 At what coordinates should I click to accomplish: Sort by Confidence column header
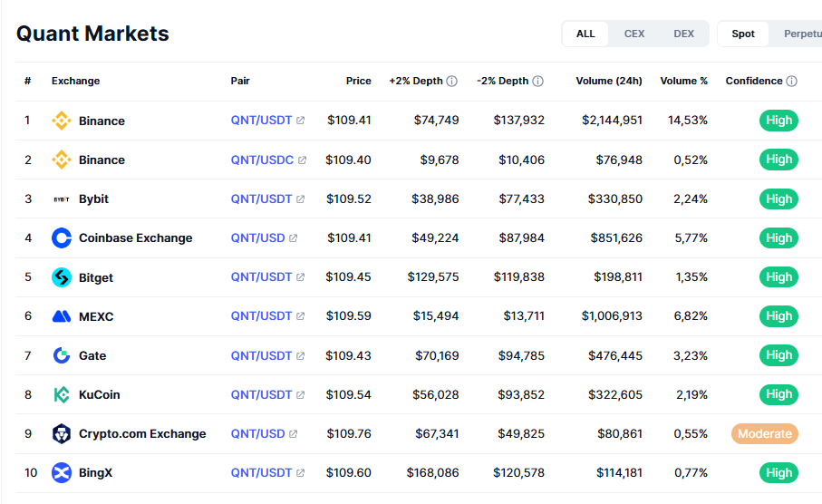tap(754, 81)
